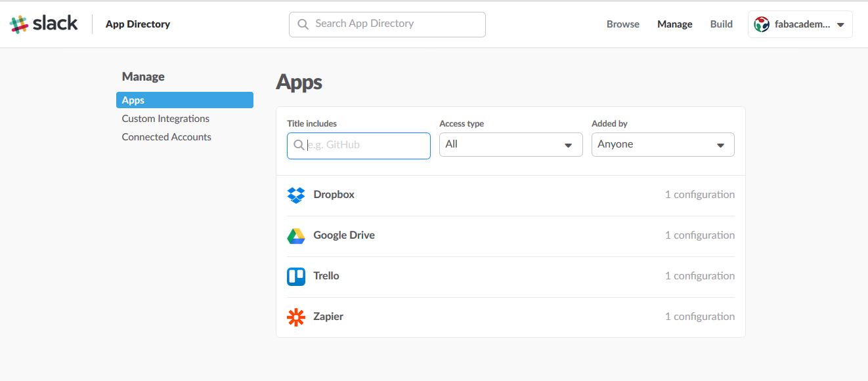Go to the Browse tab
The height and width of the screenshot is (381, 868).
623,24
